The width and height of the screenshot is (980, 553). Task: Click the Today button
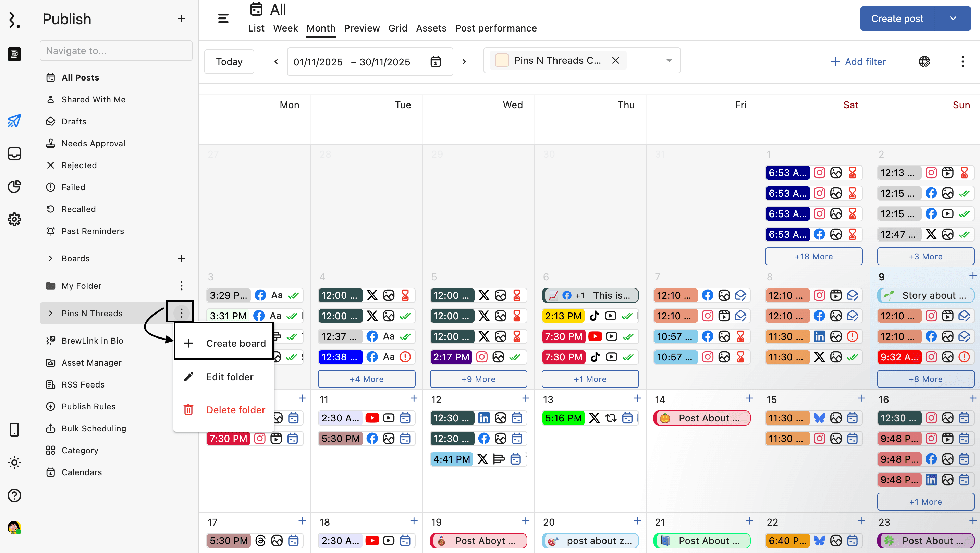229,62
